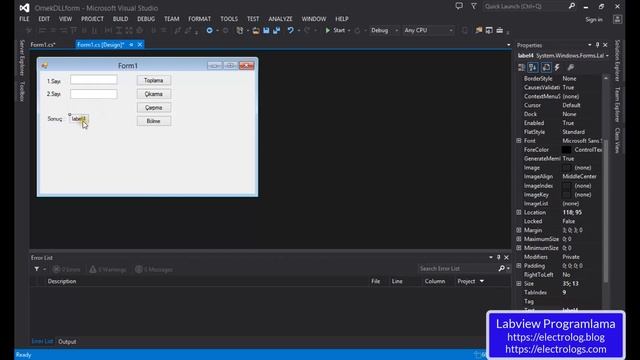Open the BUILD menu
640x360 pixels.
120,19
